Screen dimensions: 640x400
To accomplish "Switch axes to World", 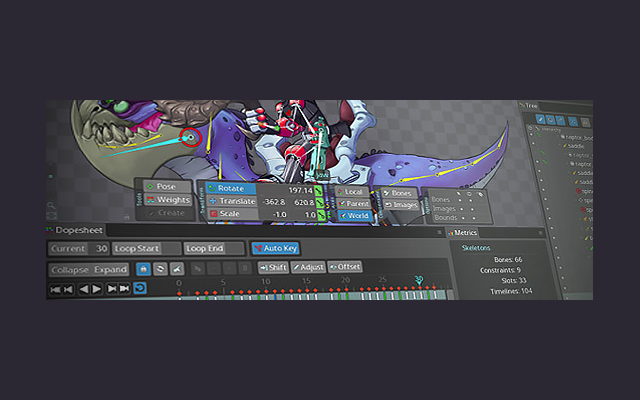I will pyautogui.click(x=355, y=215).
